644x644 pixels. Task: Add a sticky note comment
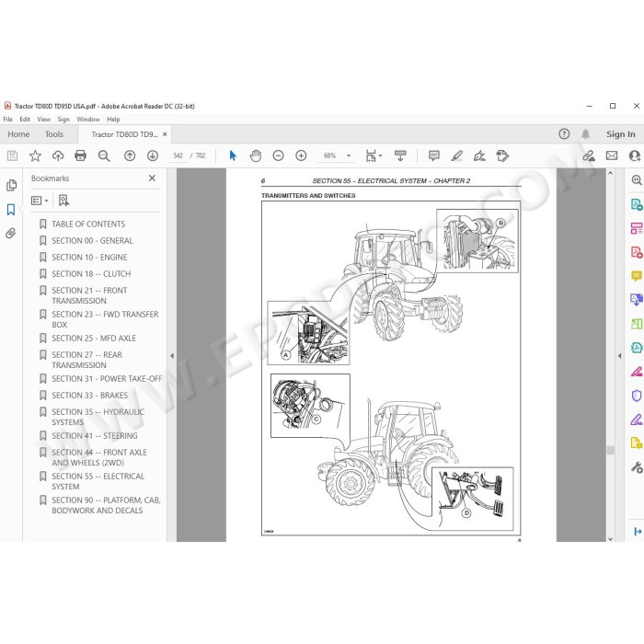click(x=433, y=155)
